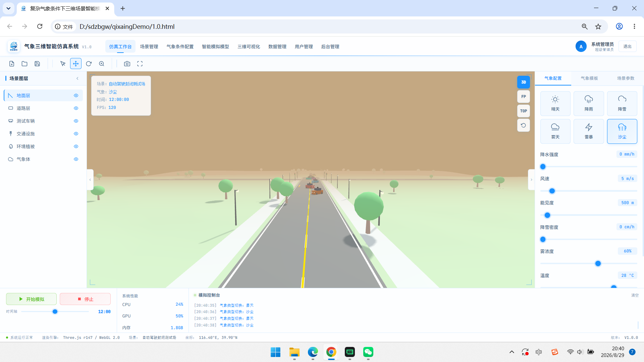
Task: Collapse the 场景图层 panel chevron
Action: (x=77, y=78)
